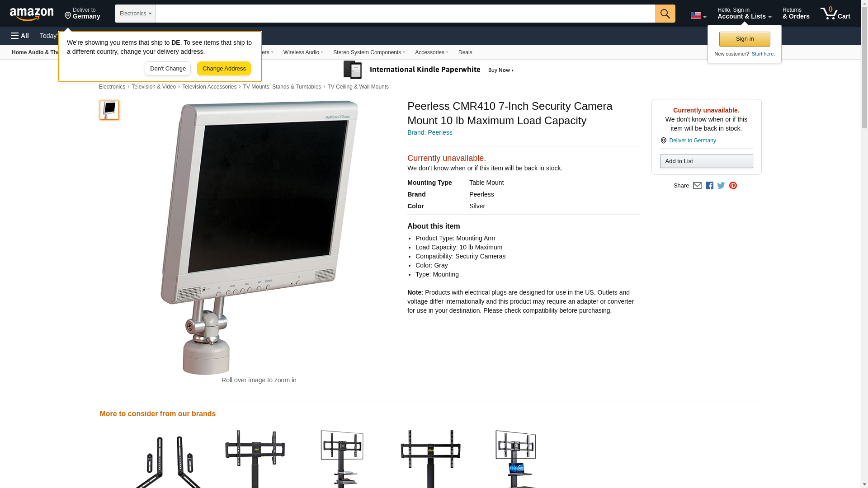Select the monitor product thumbnail
This screenshot has width=868, height=488.
[x=109, y=110]
